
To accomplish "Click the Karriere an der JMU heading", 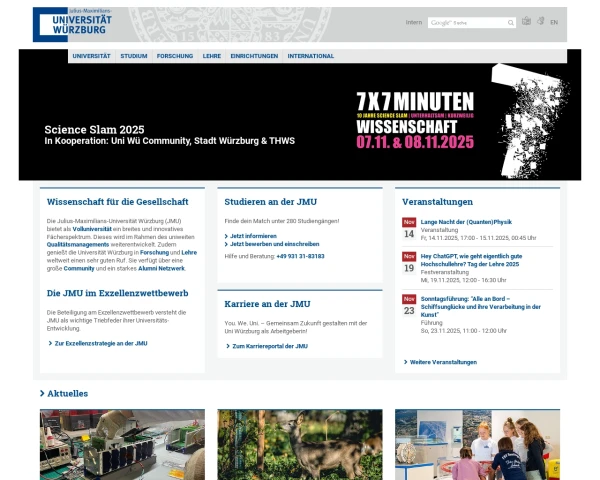I will (267, 304).
